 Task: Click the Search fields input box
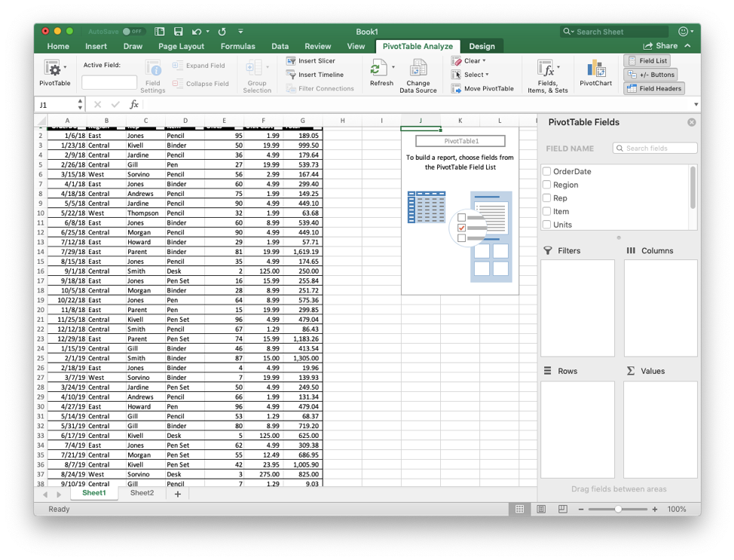coord(655,148)
